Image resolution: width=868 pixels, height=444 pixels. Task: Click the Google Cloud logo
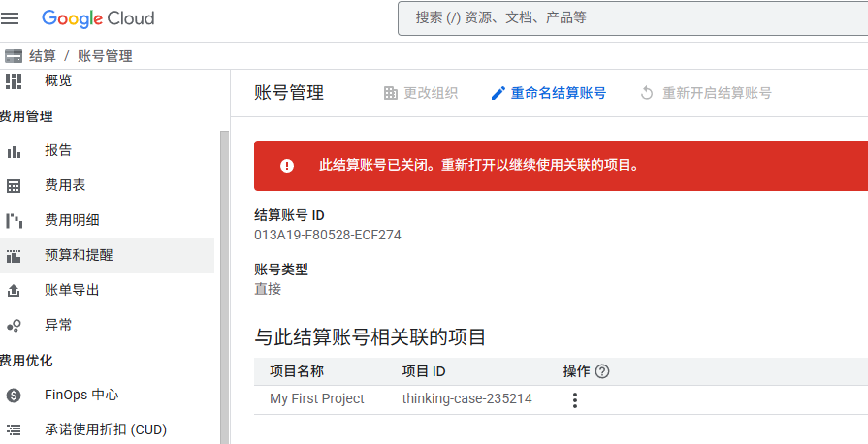click(98, 18)
